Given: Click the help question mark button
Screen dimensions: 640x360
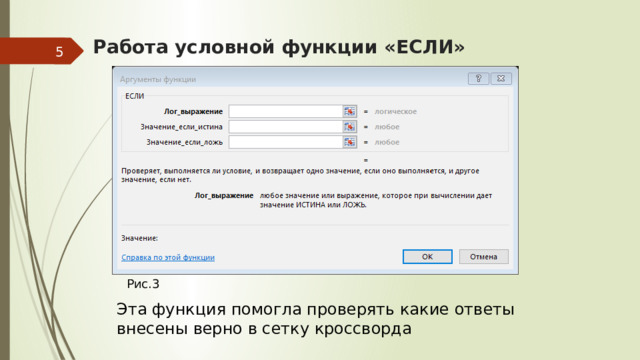Looking at the screenshot, I should pyautogui.click(x=478, y=78).
